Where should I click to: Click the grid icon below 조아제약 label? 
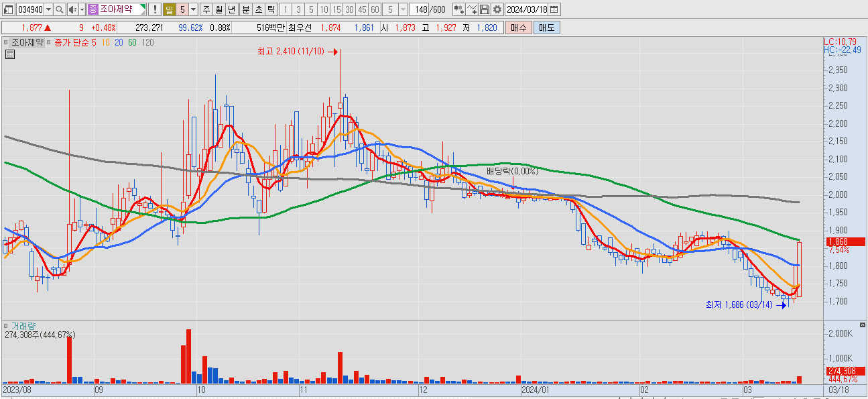click(10, 55)
